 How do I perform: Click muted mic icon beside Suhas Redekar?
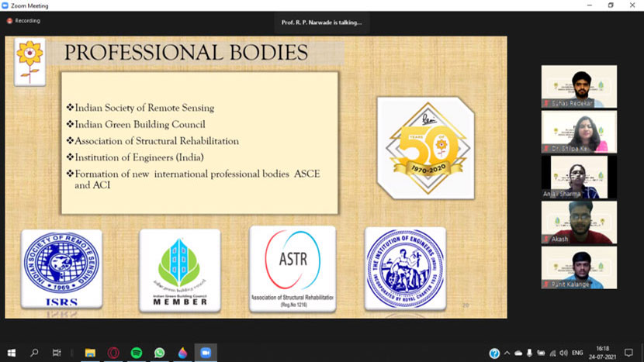(546, 103)
